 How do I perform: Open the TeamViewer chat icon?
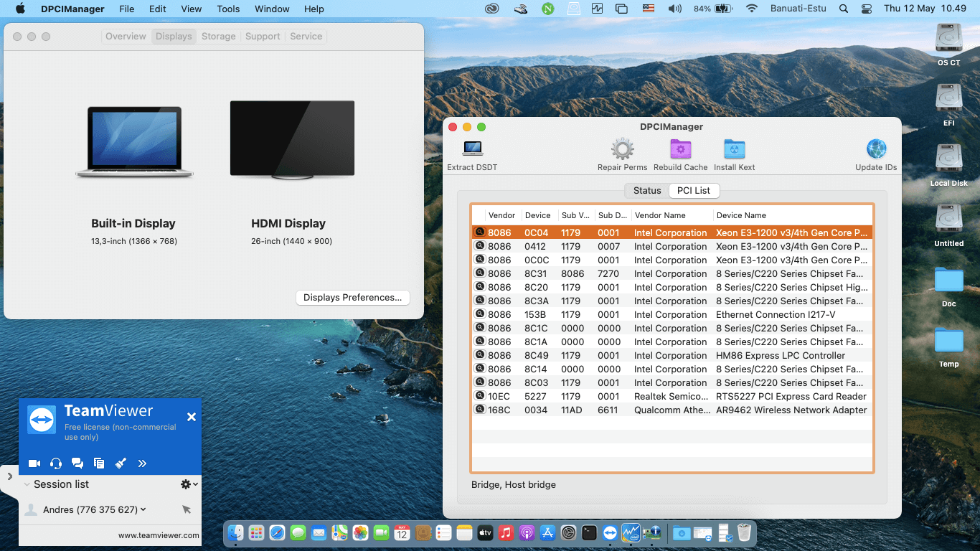click(x=77, y=463)
